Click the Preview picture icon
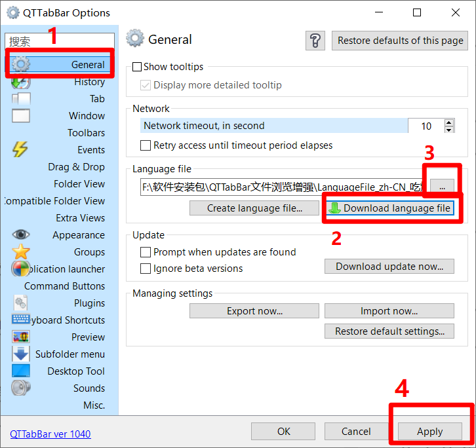This screenshot has height=448, width=476. [20, 337]
